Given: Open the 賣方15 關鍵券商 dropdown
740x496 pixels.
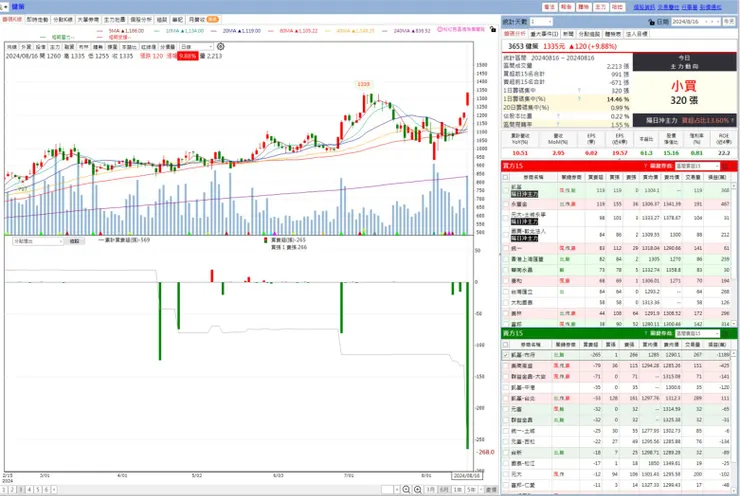Looking at the screenshot, I should point(697,334).
